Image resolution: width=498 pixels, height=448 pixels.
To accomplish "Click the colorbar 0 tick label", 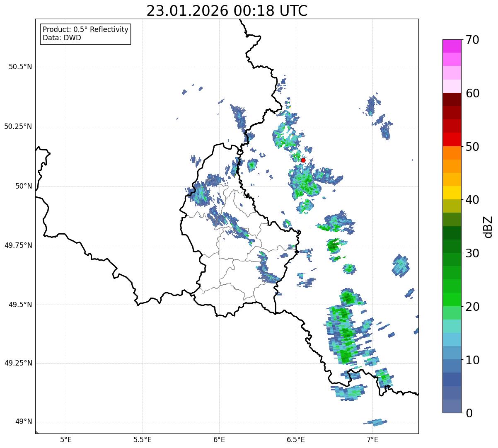I will 469,413.
